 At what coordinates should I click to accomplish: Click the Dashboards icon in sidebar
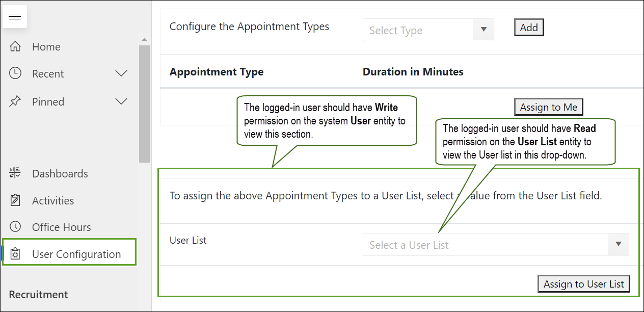tap(15, 173)
